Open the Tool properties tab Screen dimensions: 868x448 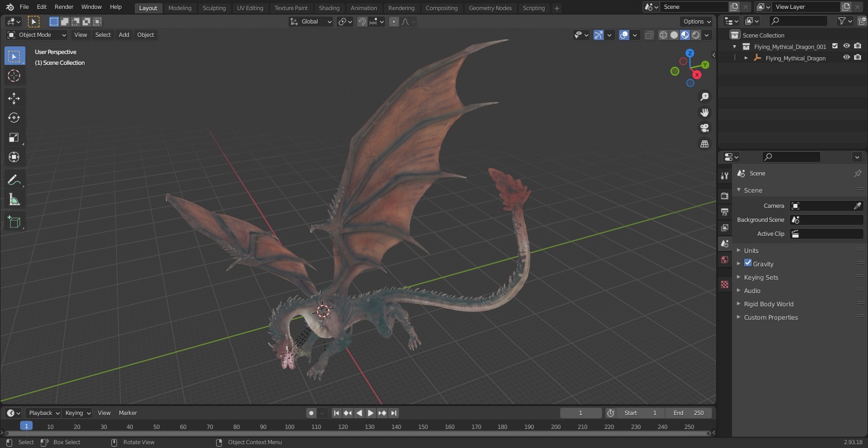pos(724,175)
